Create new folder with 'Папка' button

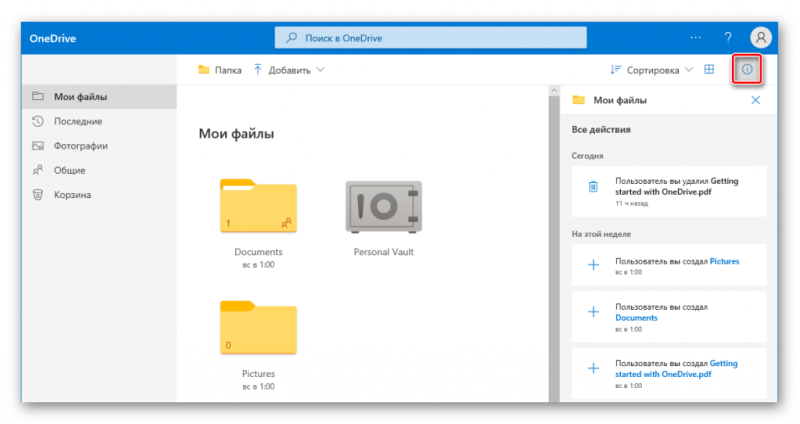220,70
